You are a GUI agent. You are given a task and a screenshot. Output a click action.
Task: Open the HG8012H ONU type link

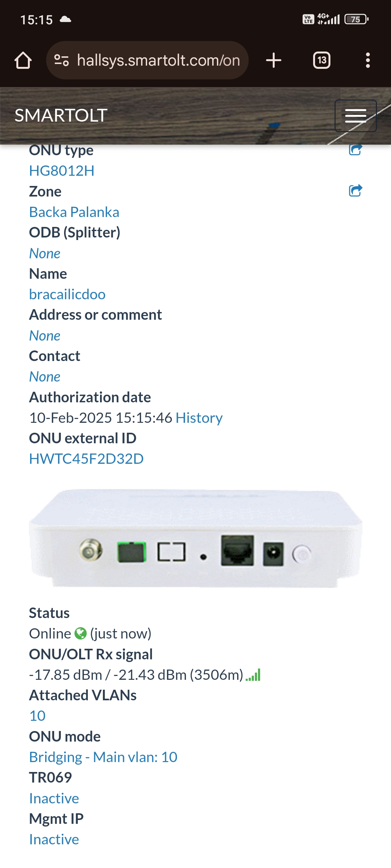coord(62,171)
